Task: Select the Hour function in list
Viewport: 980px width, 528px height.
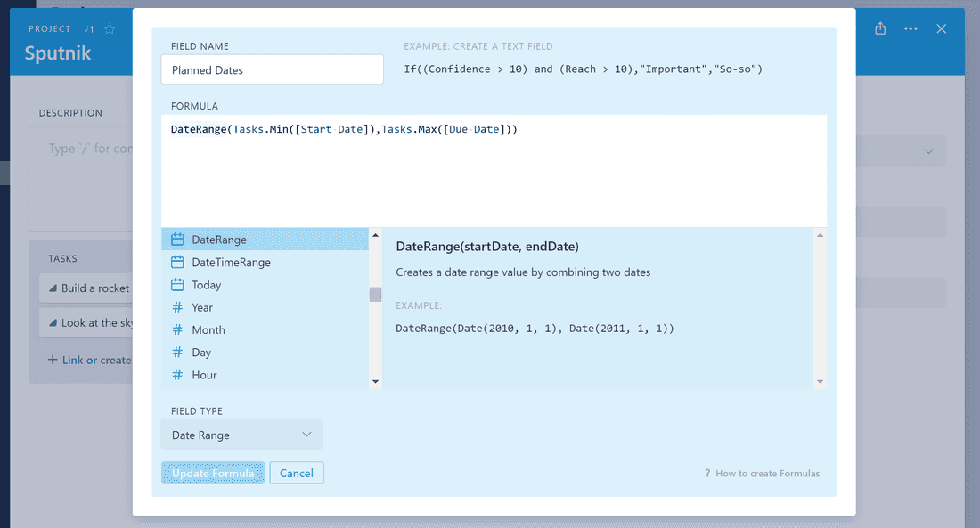Action: pyautogui.click(x=204, y=375)
